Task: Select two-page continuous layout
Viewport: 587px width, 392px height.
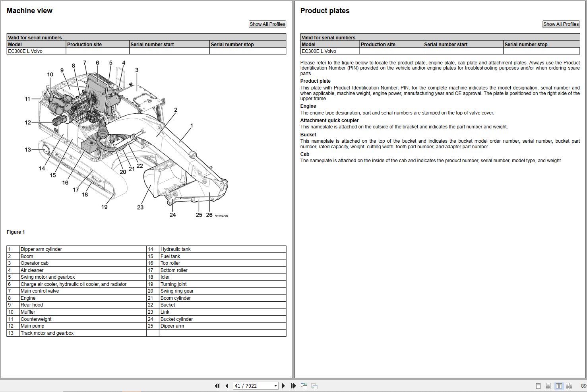Action: (x=570, y=386)
